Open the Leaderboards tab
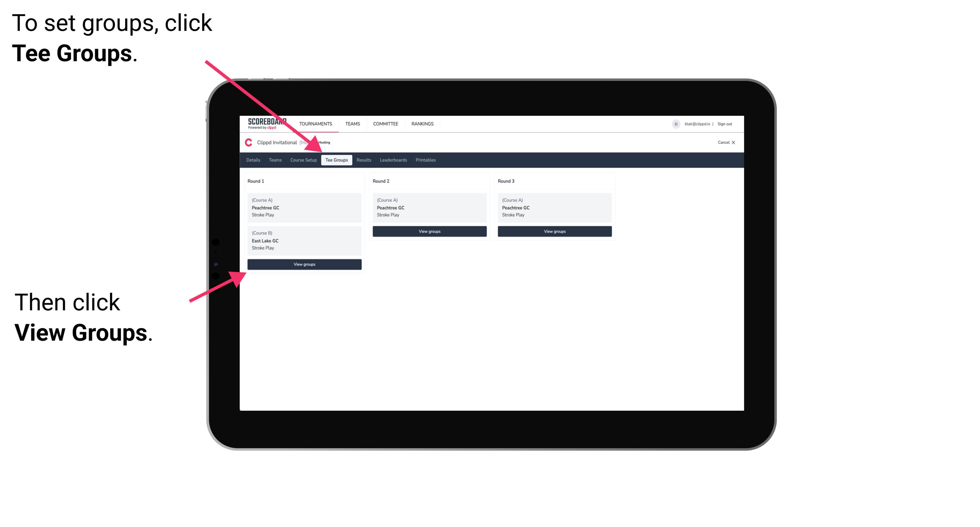Screen dimensions: 980x527 (393, 160)
